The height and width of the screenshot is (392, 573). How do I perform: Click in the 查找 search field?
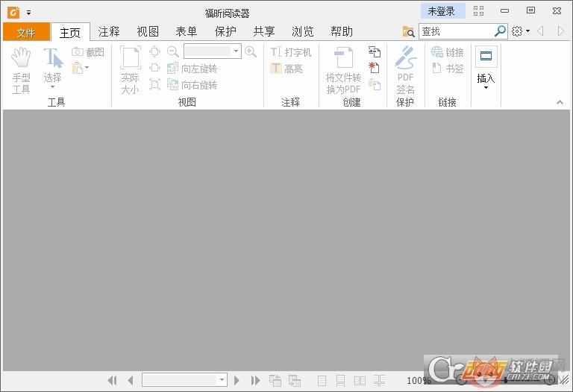pyautogui.click(x=456, y=31)
